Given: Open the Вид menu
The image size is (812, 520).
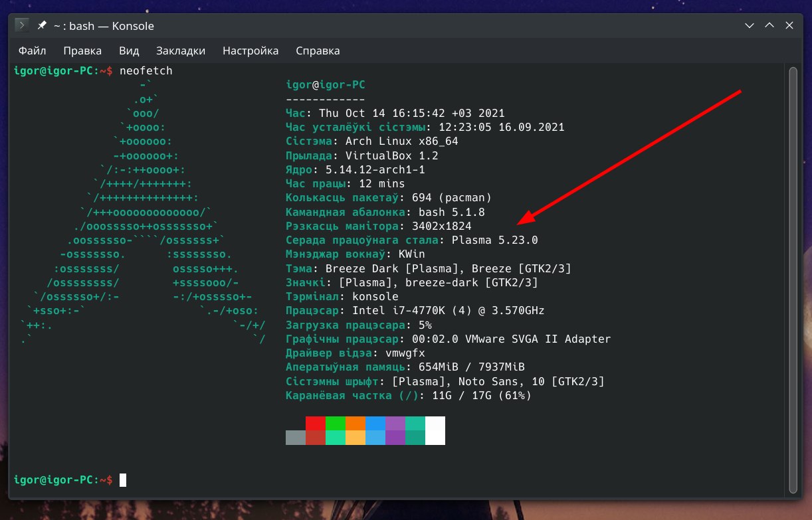Looking at the screenshot, I should click(129, 50).
